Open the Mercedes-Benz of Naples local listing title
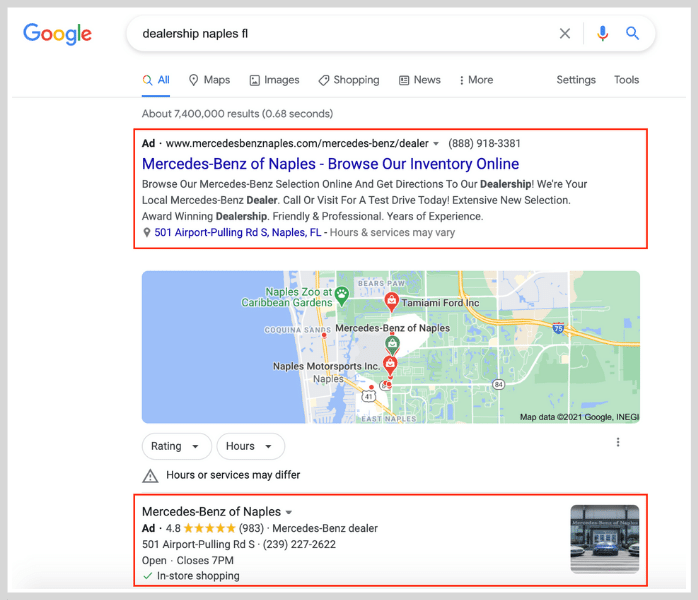 point(211,511)
